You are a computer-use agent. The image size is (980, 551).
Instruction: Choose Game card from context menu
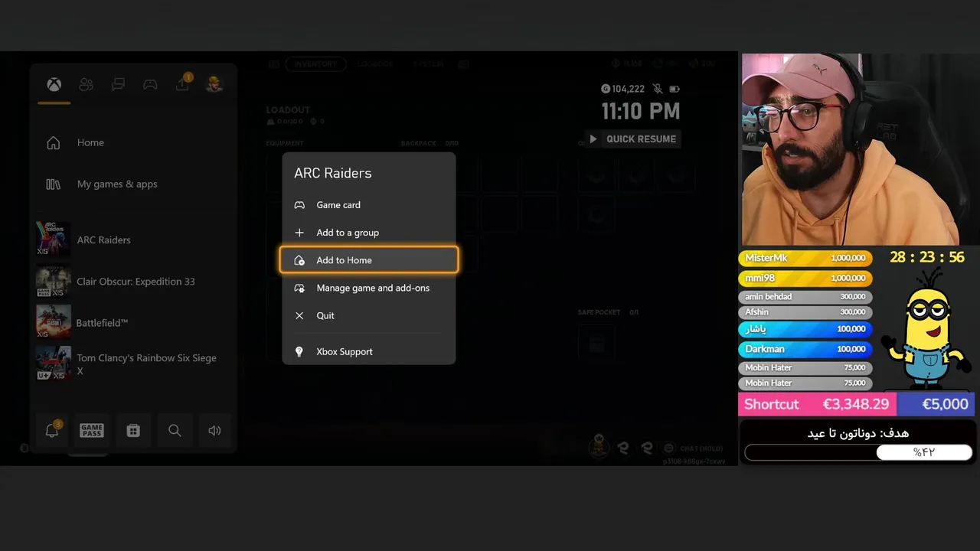click(x=369, y=204)
